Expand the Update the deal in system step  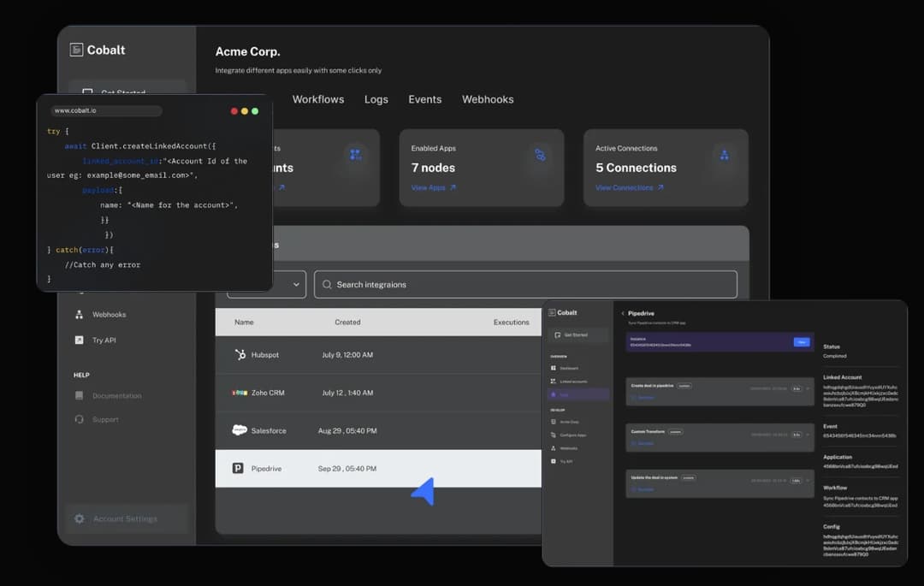click(x=808, y=481)
